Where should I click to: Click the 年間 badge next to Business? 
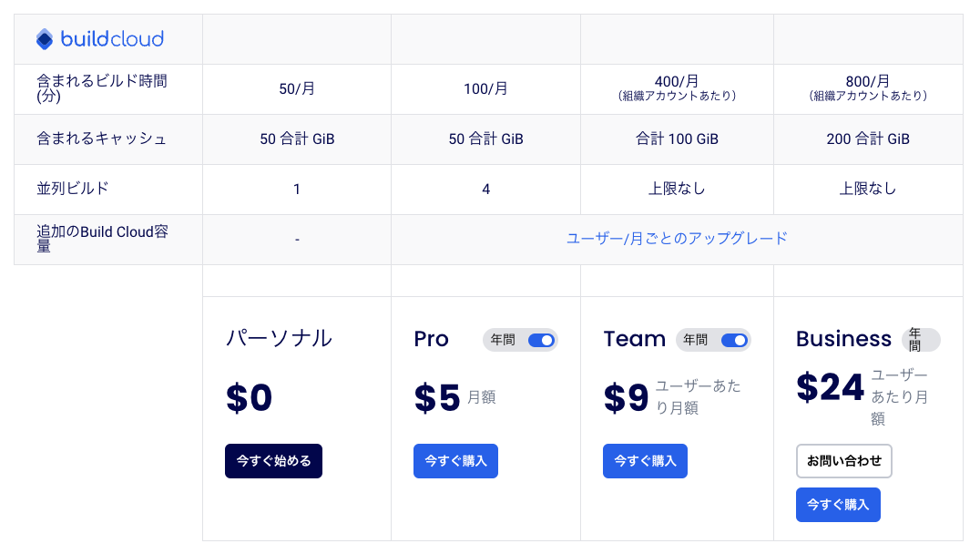[920, 340]
